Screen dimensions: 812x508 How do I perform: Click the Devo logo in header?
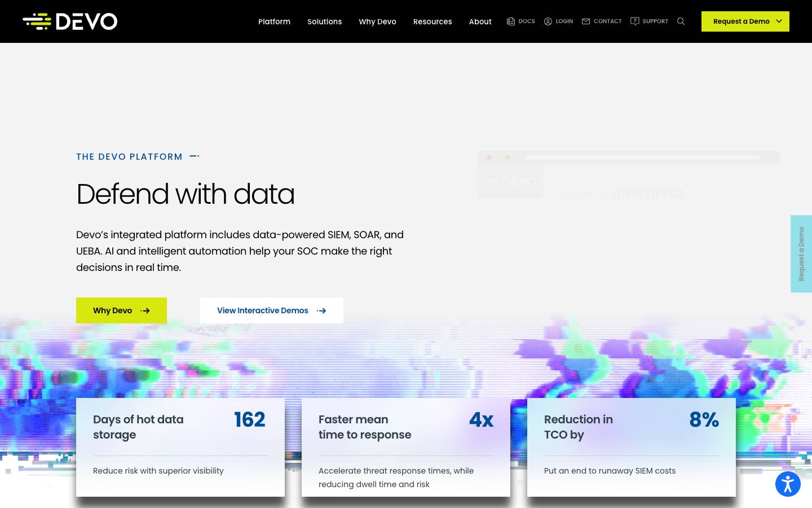70,21
